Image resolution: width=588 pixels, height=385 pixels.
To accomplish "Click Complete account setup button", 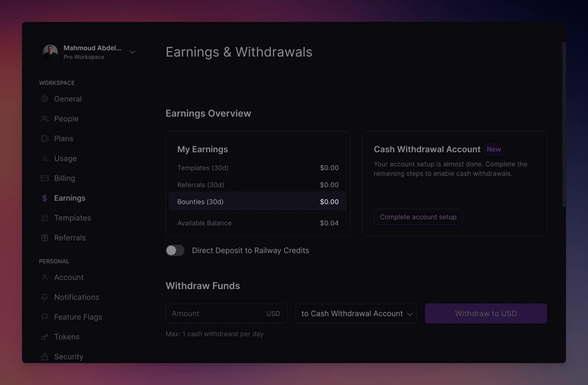I will click(418, 217).
